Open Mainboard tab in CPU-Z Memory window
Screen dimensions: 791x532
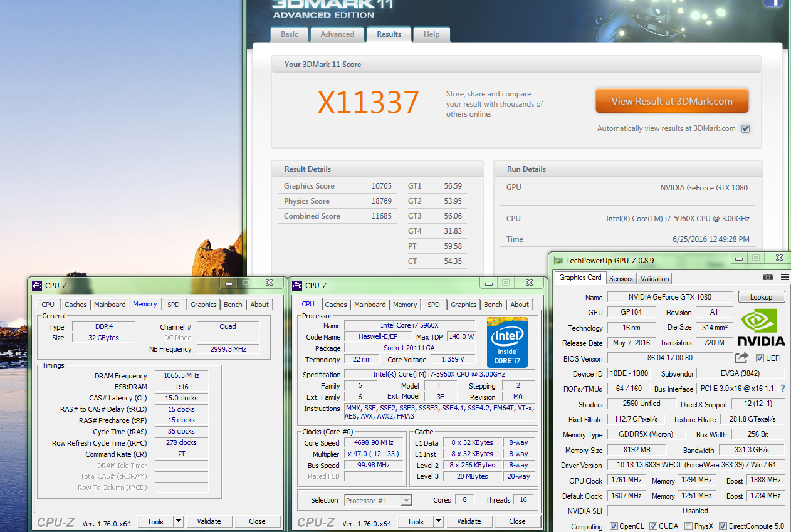point(110,305)
